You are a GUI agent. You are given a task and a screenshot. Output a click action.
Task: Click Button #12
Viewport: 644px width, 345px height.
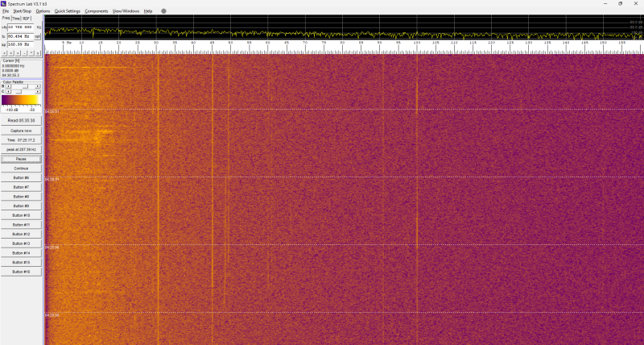tap(21, 234)
